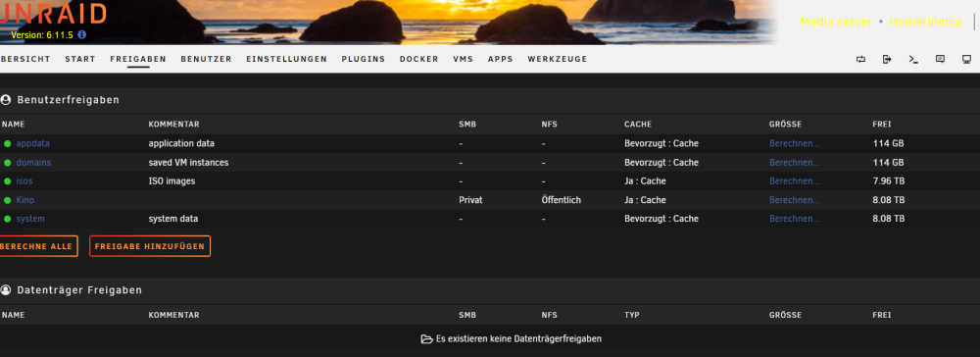The image size is (980, 357).
Task: Go to the START tab
Action: (x=80, y=60)
